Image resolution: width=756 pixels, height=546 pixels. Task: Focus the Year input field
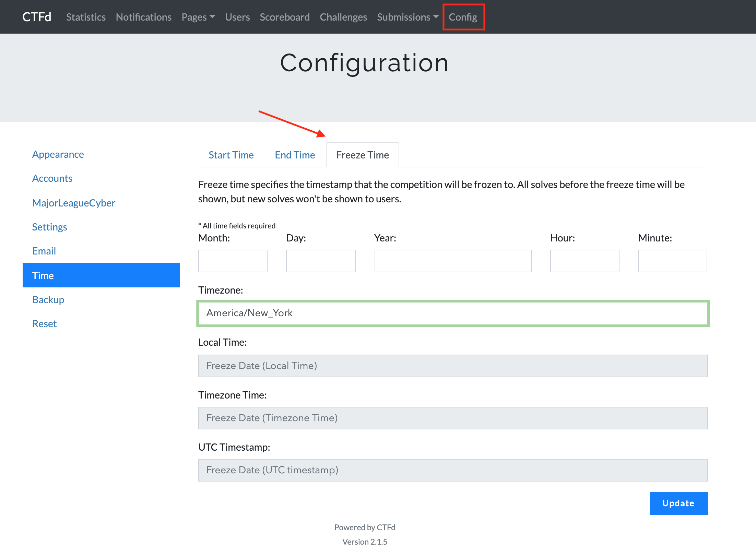452,261
